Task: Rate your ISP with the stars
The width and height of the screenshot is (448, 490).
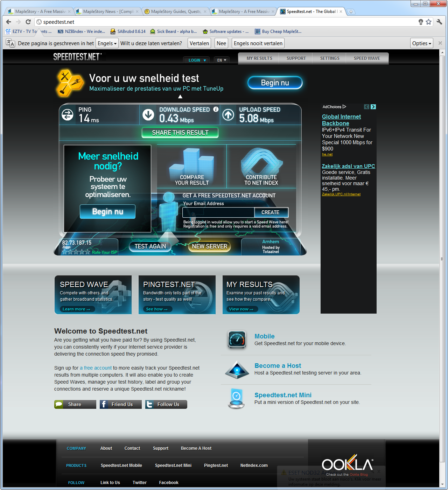Action: click(x=76, y=252)
